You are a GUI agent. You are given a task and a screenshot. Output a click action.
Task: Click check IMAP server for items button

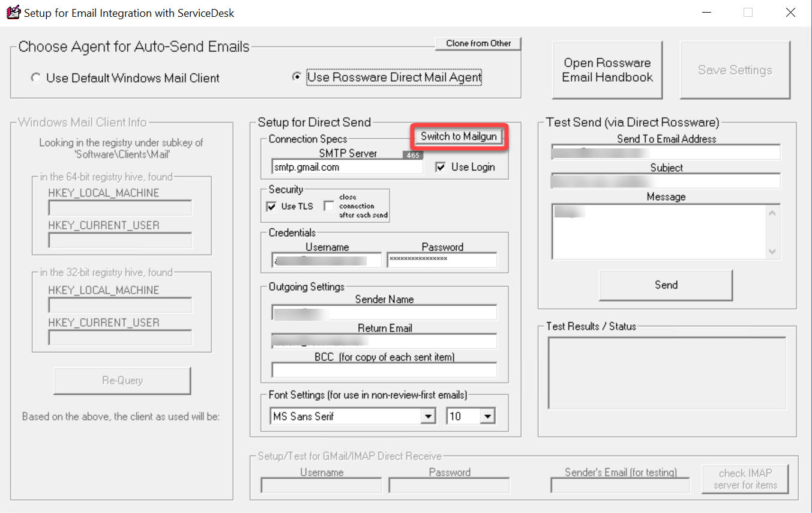click(x=745, y=479)
